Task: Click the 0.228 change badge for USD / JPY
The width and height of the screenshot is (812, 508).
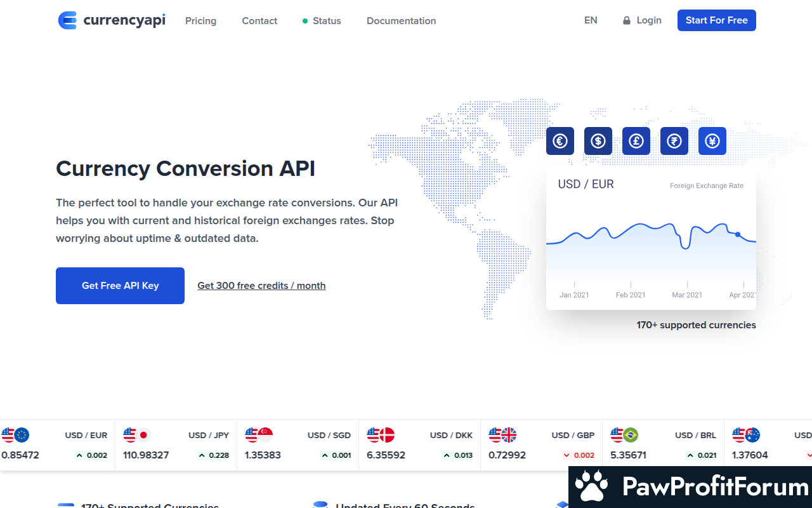Action: click(213, 455)
